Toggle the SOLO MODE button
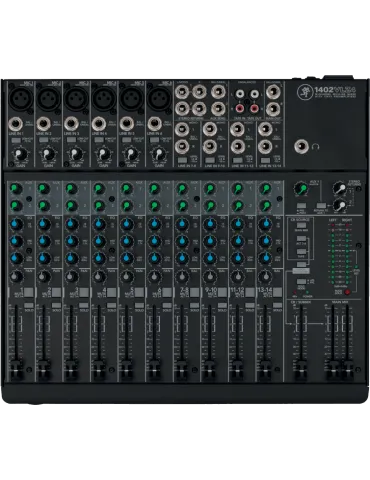Image resolution: width=370 pixels, height=480 pixels. point(301,282)
